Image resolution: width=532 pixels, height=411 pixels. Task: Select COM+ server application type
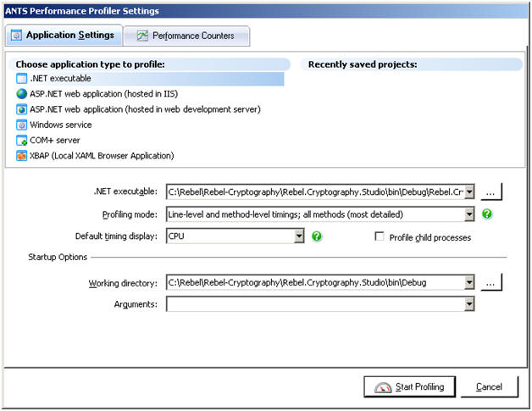[48, 141]
